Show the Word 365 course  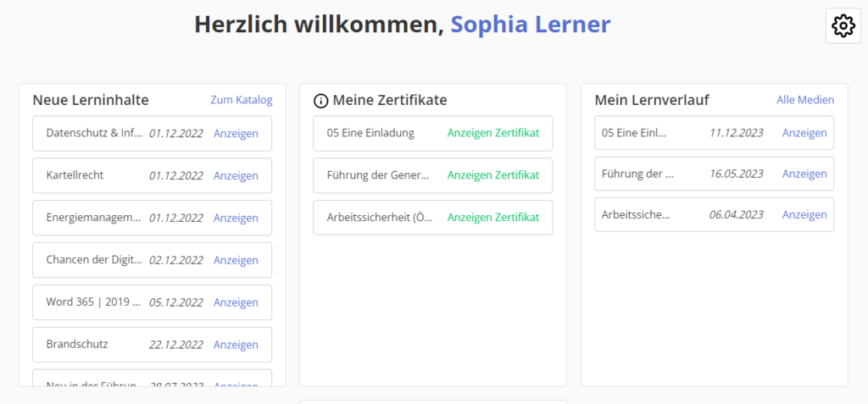236,302
